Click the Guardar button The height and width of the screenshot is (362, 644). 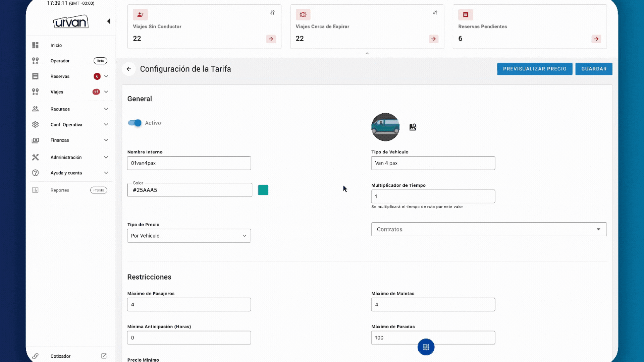pos(594,69)
